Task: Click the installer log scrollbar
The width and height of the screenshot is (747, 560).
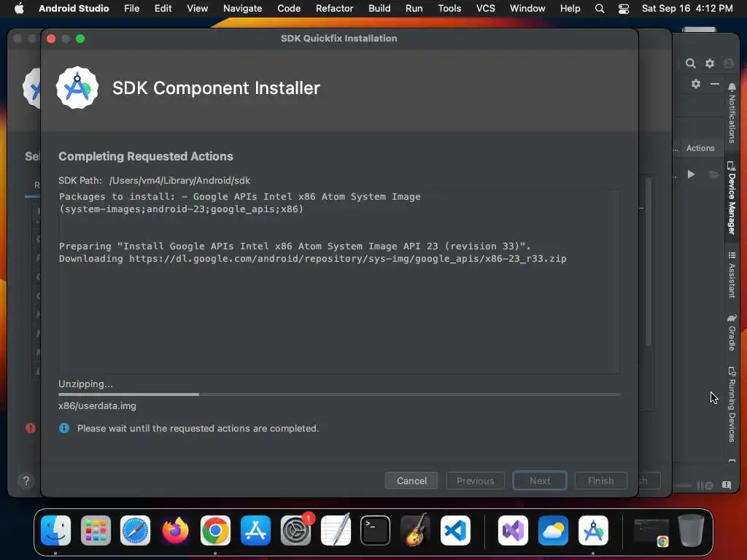Action: 648,261
